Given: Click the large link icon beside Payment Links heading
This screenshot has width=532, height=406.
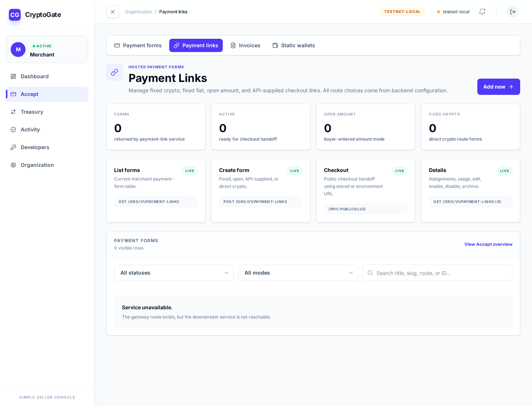Looking at the screenshot, I should tap(115, 72).
